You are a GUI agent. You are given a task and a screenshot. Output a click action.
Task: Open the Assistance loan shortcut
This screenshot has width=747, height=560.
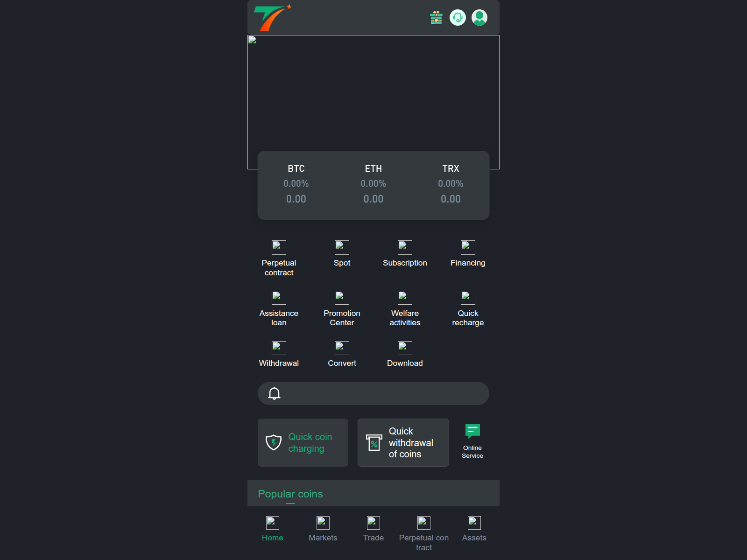[x=279, y=308]
